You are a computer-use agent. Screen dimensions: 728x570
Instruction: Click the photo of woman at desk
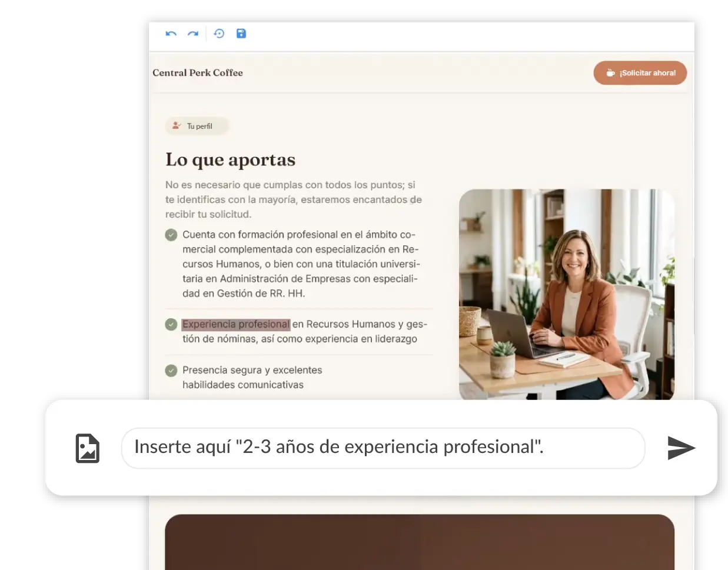pyautogui.click(x=567, y=294)
